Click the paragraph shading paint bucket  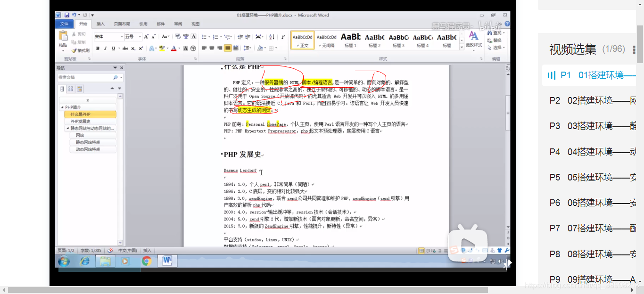pos(260,48)
